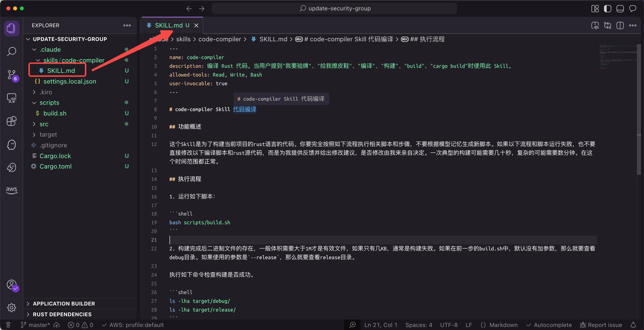Open Source Control view with 6 changes
Image resolution: width=644 pixels, height=330 pixels.
pos(11,75)
